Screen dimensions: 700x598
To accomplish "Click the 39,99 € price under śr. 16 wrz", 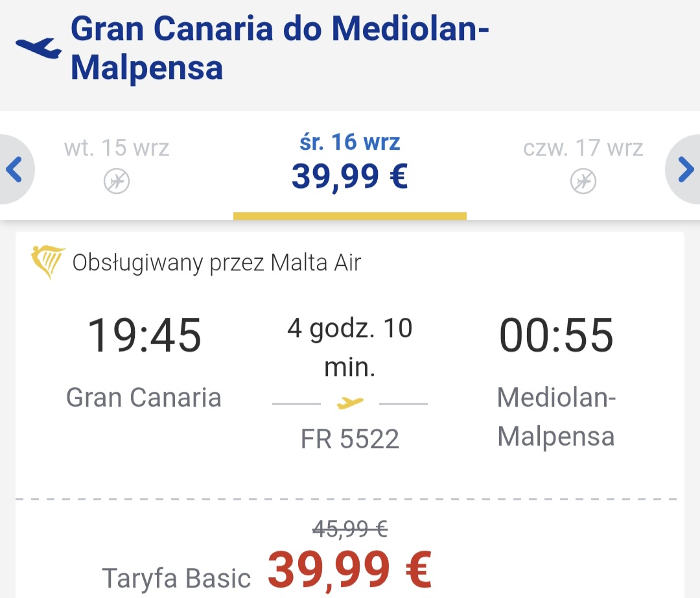I will 349,177.
